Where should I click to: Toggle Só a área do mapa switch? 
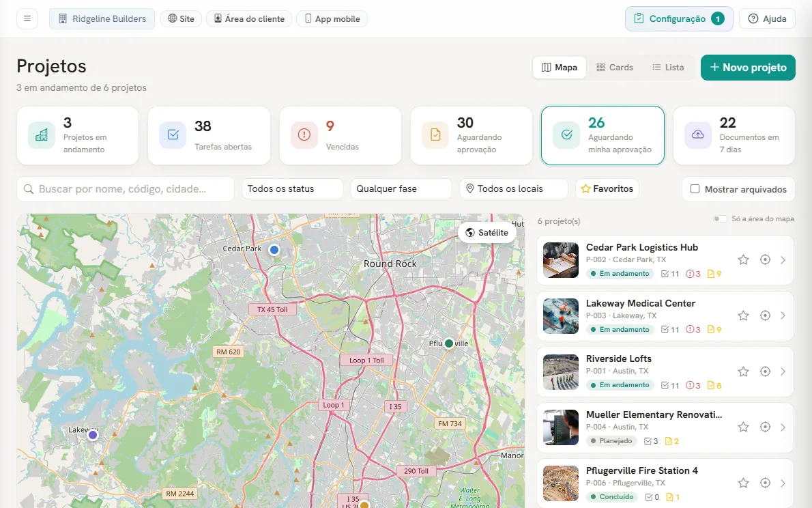(x=720, y=218)
